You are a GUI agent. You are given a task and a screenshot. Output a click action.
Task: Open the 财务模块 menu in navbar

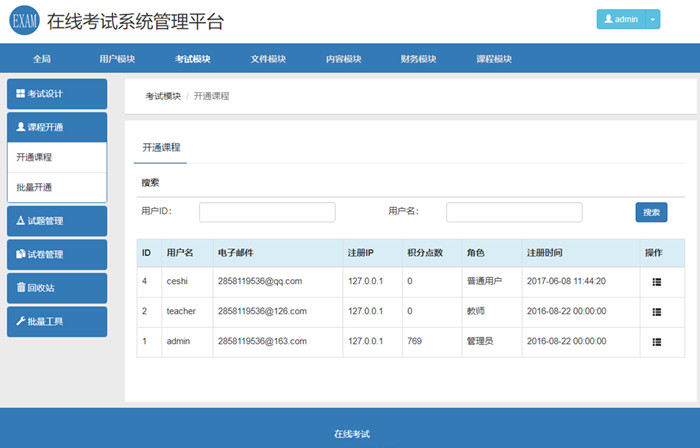(418, 59)
